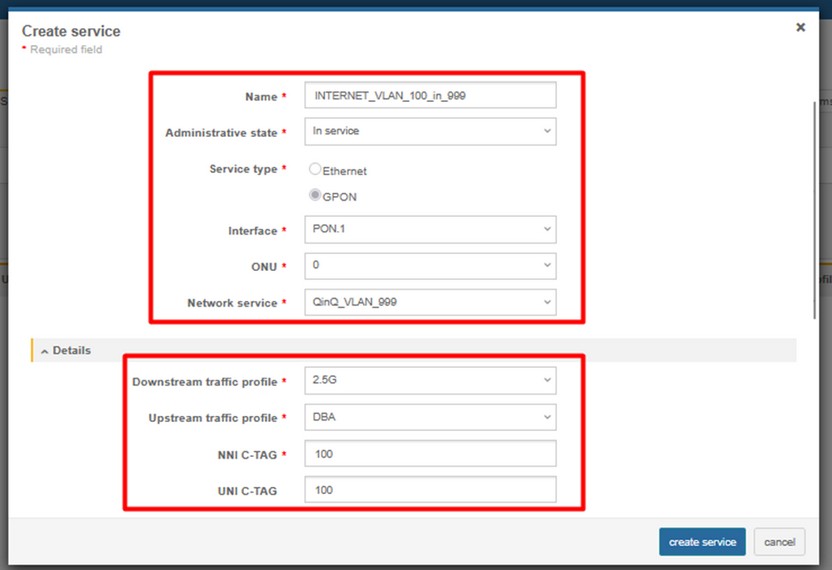The image size is (832, 570).
Task: Select the Ethernet service type
Action: [x=316, y=170]
